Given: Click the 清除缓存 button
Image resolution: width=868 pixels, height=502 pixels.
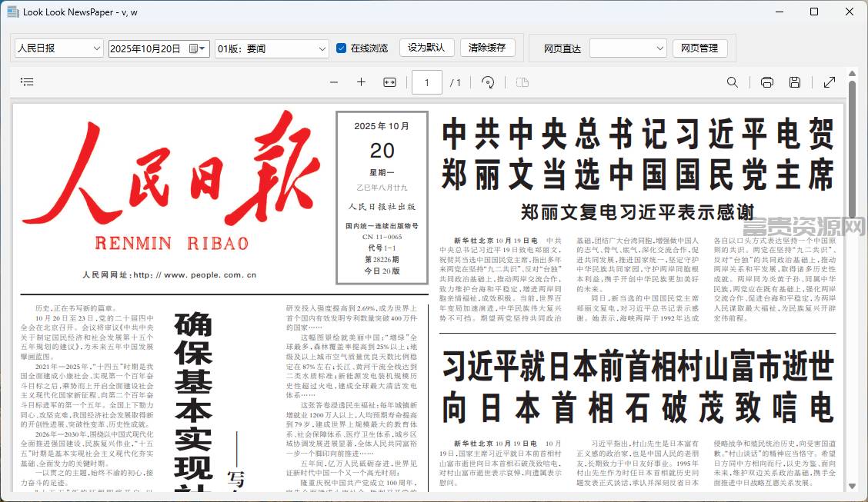Looking at the screenshot, I should click(487, 48).
